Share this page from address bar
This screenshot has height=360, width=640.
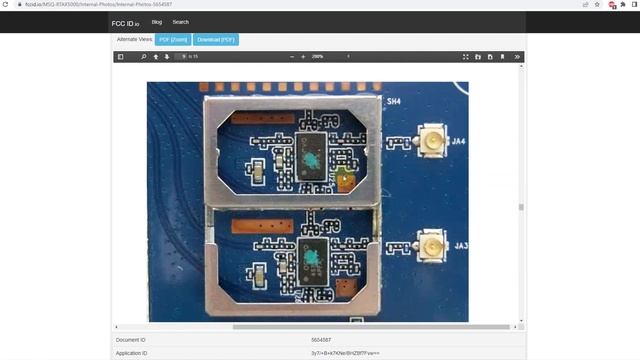tap(586, 4)
